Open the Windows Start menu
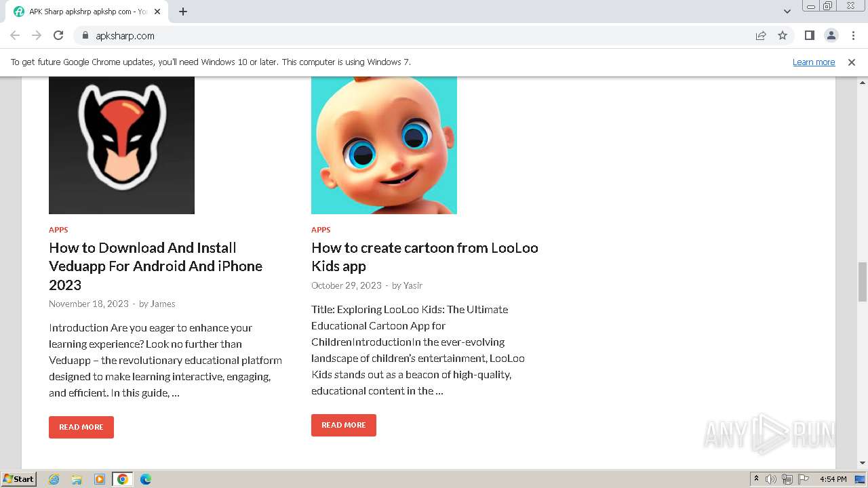Viewport: 868px width, 488px height. 19,479
